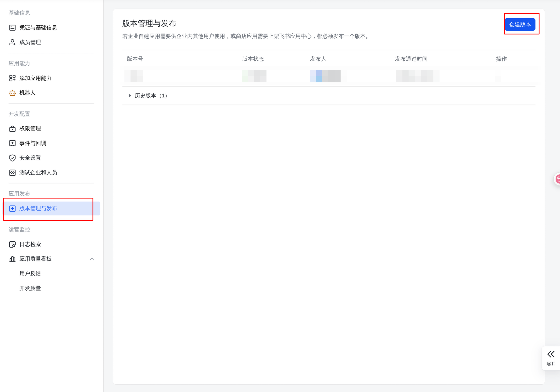560x392 pixels.
Task: Open 开发质量 submenu item
Action: pos(30,288)
